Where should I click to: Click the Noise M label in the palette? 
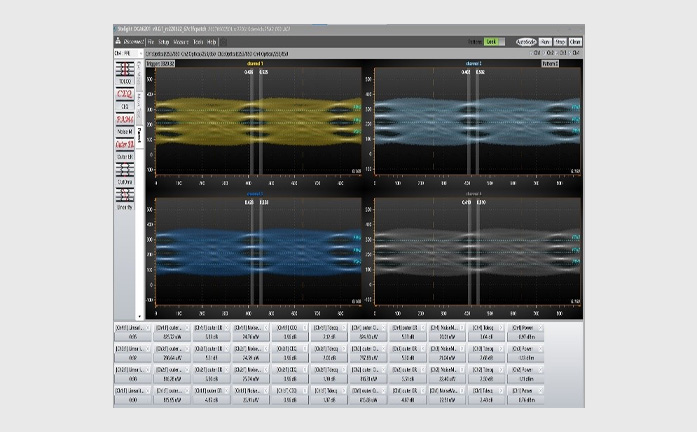[125, 132]
